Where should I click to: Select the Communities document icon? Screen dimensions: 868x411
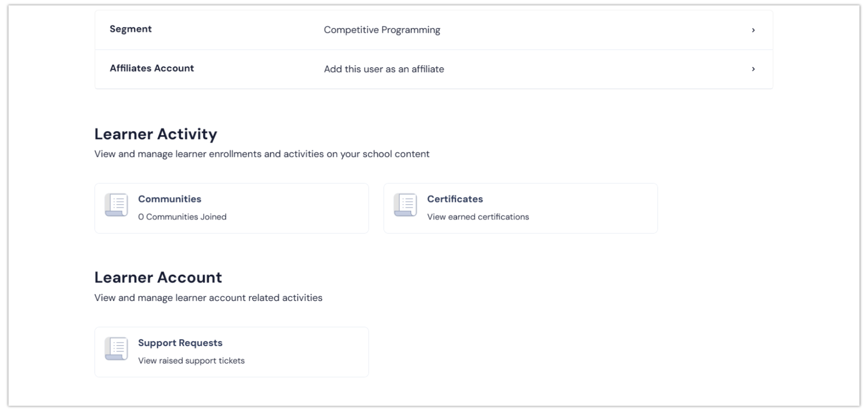[116, 204]
